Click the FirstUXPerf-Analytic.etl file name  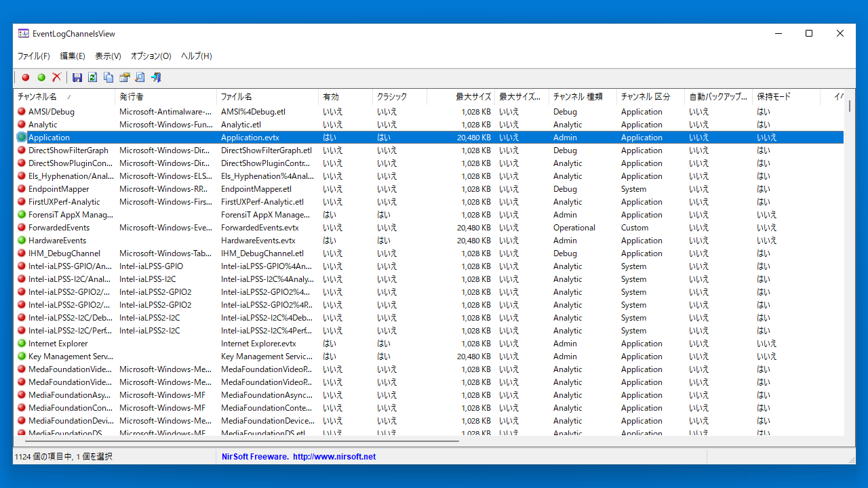262,202
